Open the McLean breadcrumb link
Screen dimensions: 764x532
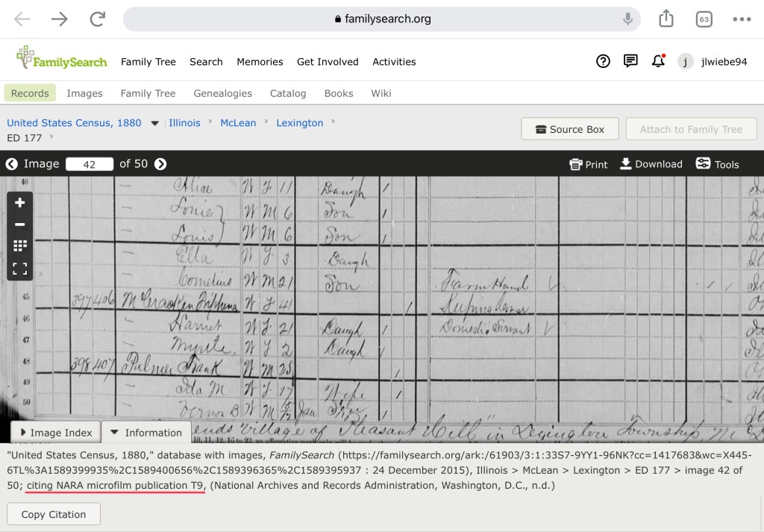(238, 123)
